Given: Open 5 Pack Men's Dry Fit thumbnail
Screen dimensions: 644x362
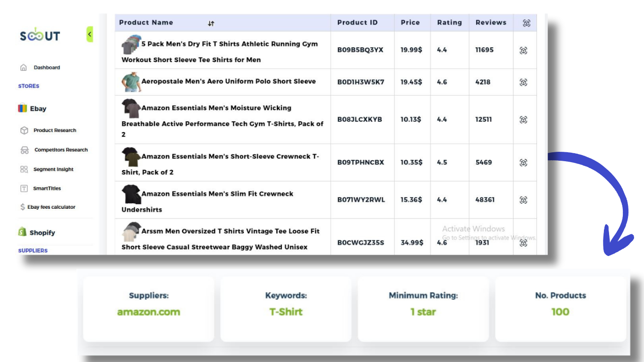Looking at the screenshot, I should [131, 44].
